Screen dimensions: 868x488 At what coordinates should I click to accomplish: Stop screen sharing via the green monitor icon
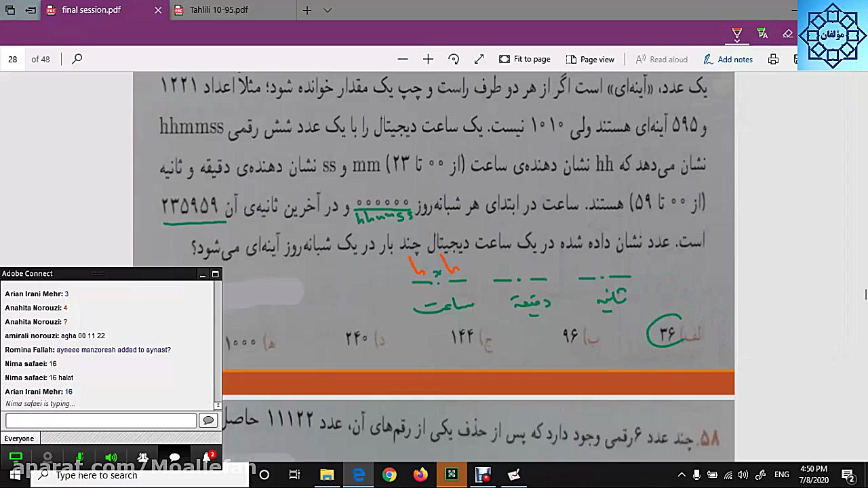(16, 456)
